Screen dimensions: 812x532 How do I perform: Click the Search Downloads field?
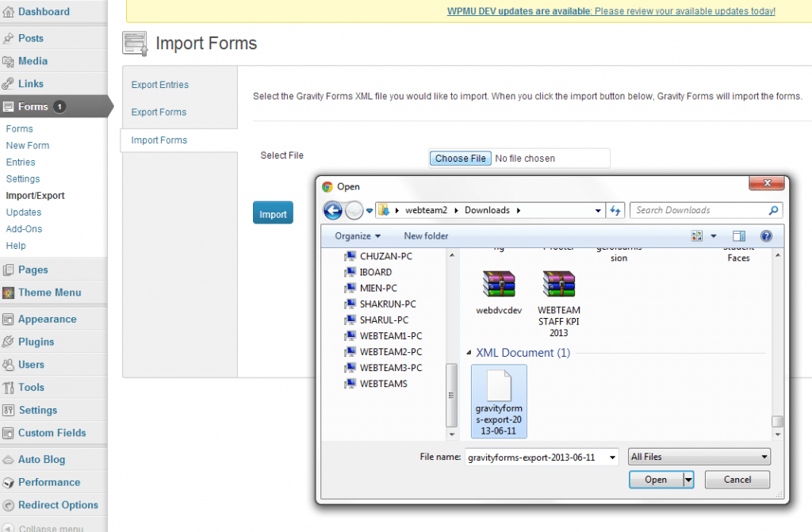pyautogui.click(x=701, y=210)
